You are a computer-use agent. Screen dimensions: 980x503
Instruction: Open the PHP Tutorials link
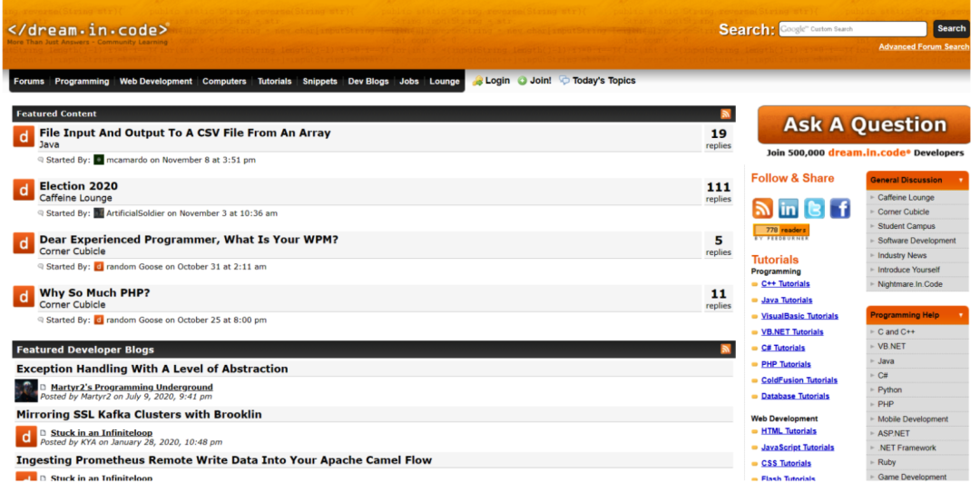click(786, 364)
